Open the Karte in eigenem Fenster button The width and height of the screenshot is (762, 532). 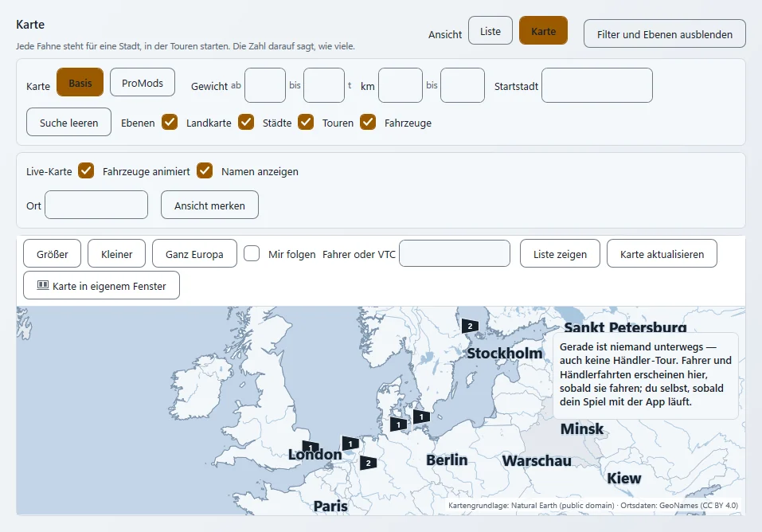102,286
